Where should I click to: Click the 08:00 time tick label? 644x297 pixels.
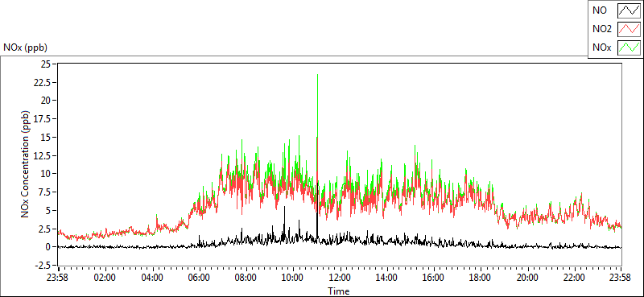tap(246, 277)
